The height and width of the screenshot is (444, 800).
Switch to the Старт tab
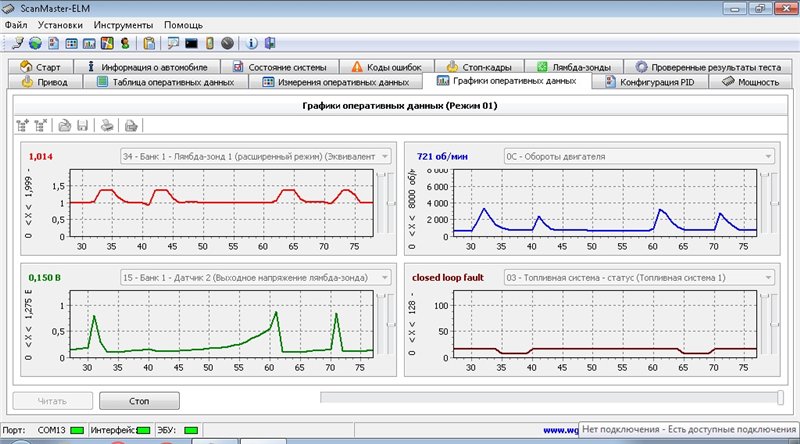pyautogui.click(x=40, y=67)
